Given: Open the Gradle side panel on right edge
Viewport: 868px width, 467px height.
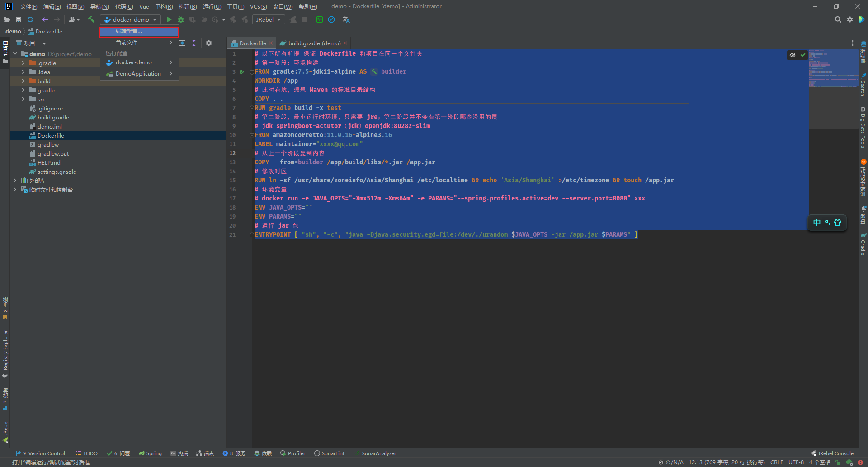Looking at the screenshot, I should point(863,244).
